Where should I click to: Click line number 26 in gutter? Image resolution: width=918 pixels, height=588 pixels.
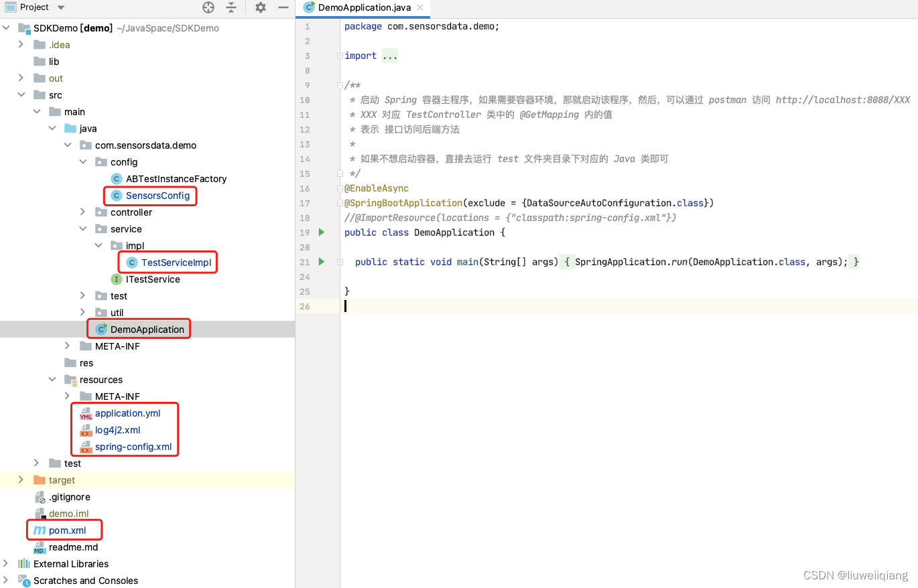[305, 306]
